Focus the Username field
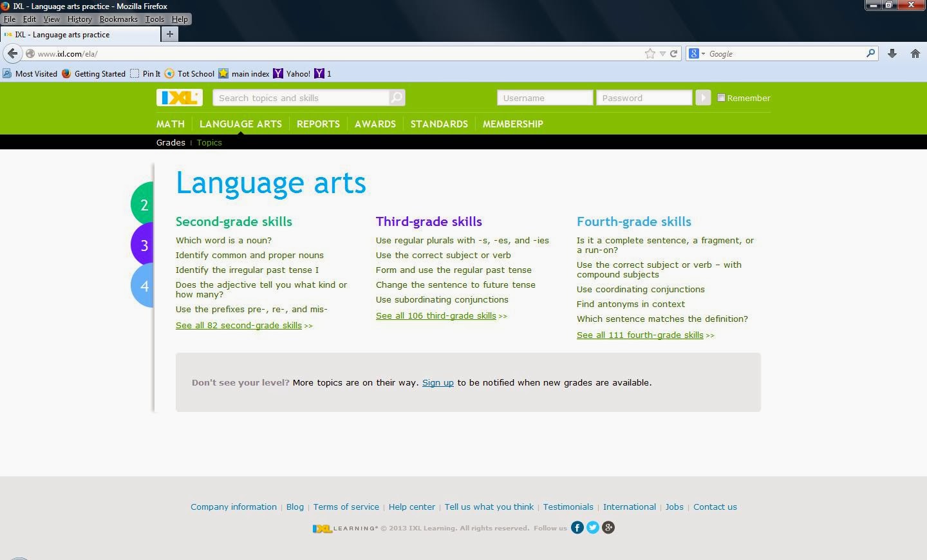 point(545,98)
